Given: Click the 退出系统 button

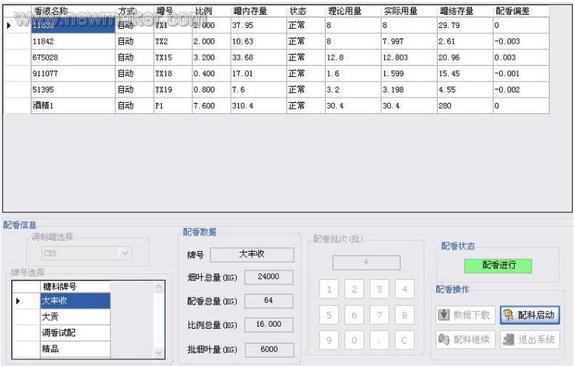Looking at the screenshot, I should click(x=530, y=340).
